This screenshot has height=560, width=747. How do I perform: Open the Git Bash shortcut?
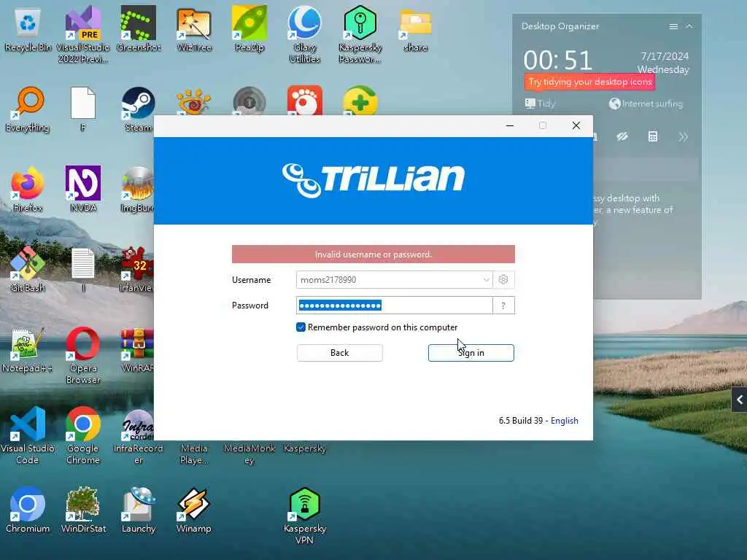(28, 270)
